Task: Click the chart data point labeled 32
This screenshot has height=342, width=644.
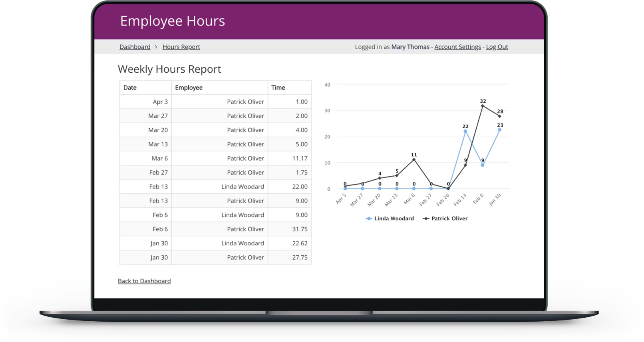Action: tap(483, 106)
